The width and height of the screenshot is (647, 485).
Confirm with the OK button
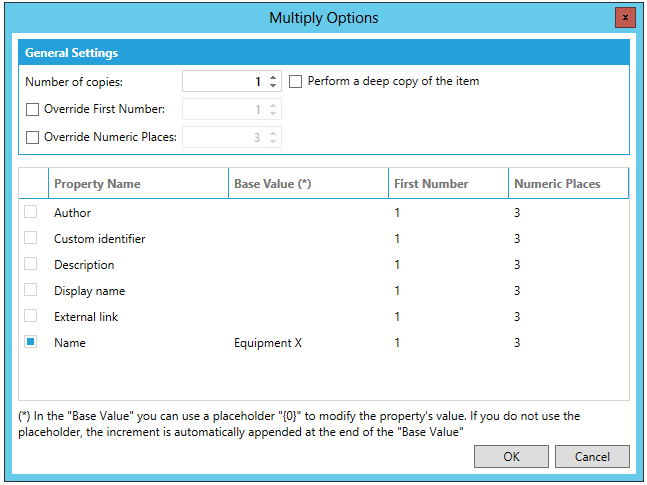coord(511,456)
